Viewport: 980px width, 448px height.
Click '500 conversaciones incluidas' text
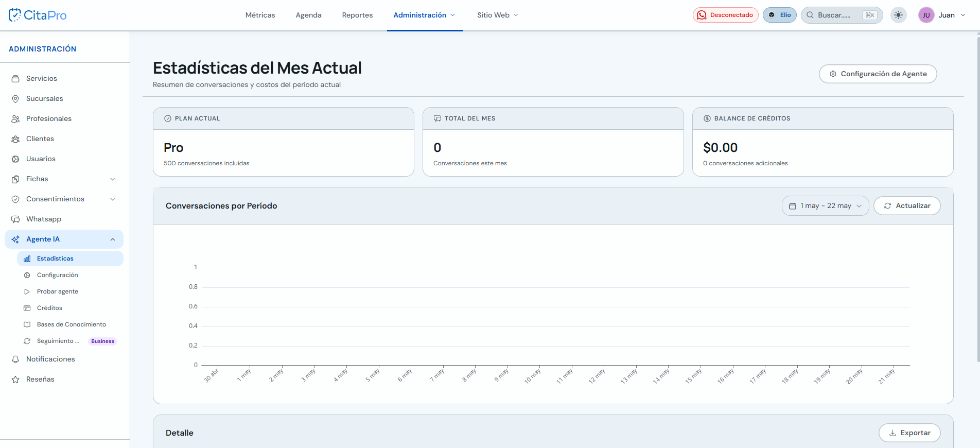click(206, 163)
